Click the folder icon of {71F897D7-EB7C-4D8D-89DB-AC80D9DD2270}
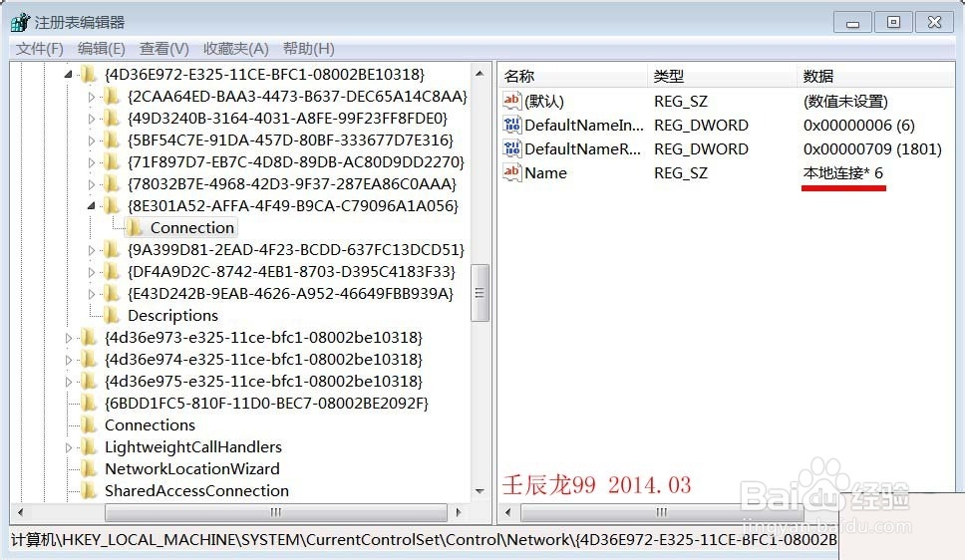 [x=111, y=161]
